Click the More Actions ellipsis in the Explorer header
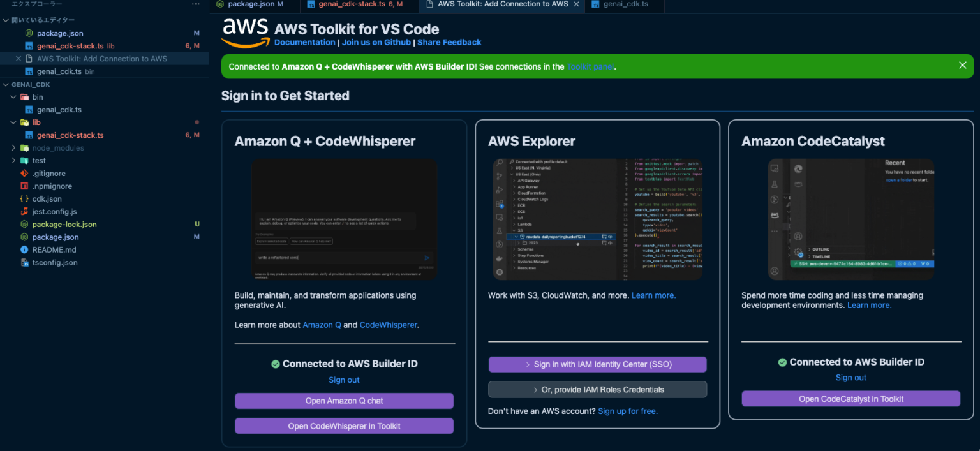 pos(195,4)
